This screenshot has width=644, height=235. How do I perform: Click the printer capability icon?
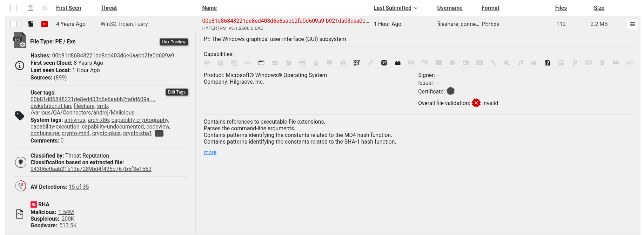coord(302,63)
